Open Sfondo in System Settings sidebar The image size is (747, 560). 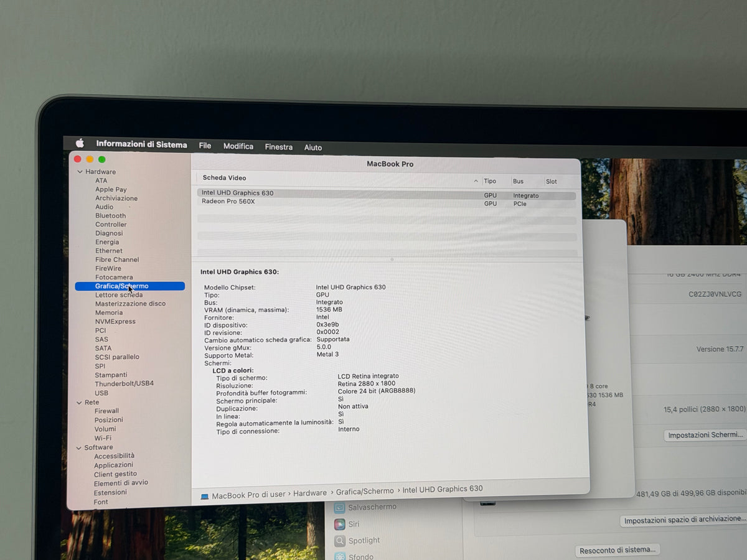tap(361, 556)
